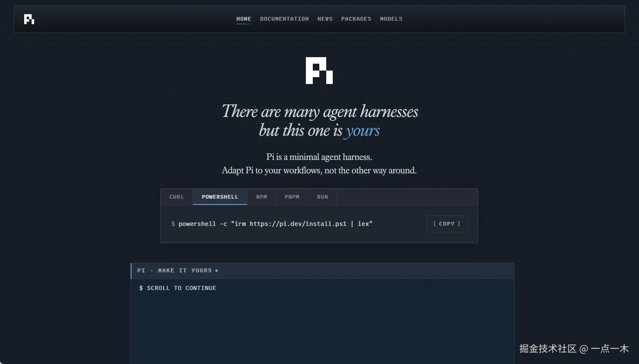Click the blue 'yours' word in the headline

tap(363, 131)
